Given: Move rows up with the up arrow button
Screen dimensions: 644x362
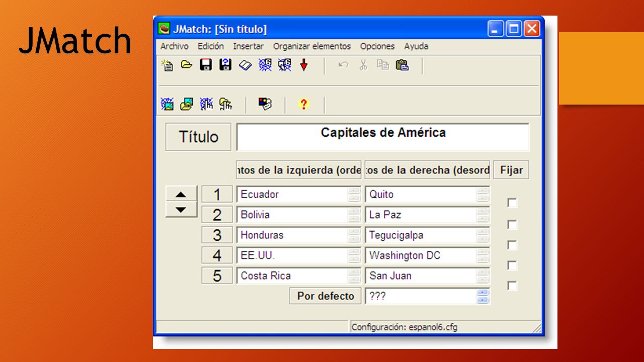Looking at the screenshot, I should pyautogui.click(x=181, y=194).
